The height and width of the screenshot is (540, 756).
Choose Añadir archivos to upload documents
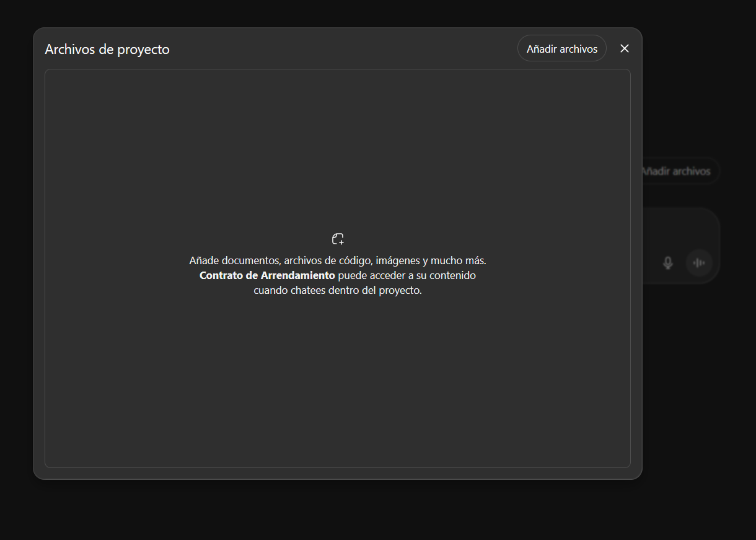click(x=561, y=48)
